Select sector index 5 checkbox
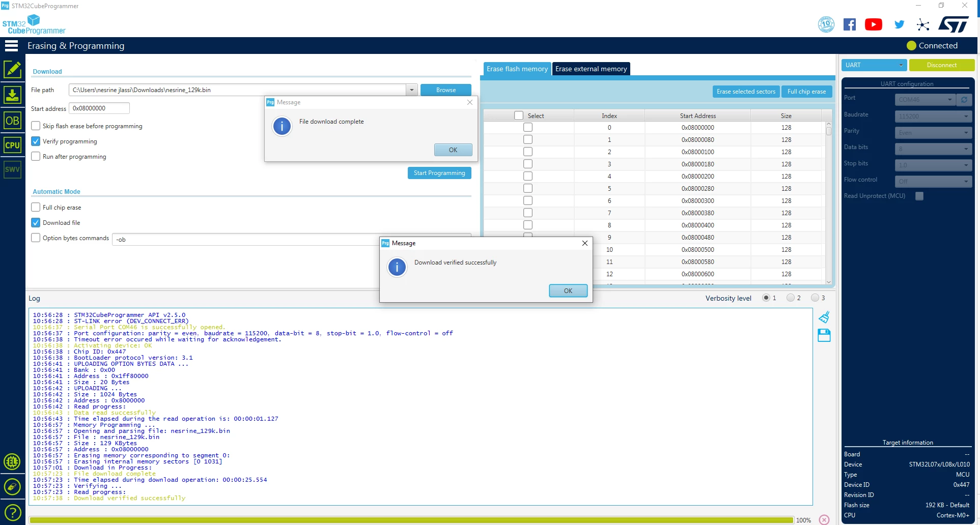This screenshot has width=980, height=525. (528, 188)
